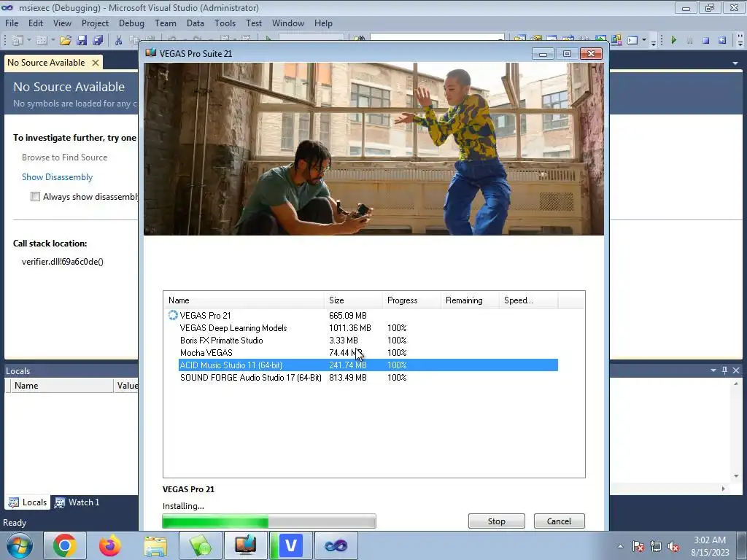747x560 pixels.
Task: Switch to Visual Studio taskbar button
Action: click(x=336, y=545)
